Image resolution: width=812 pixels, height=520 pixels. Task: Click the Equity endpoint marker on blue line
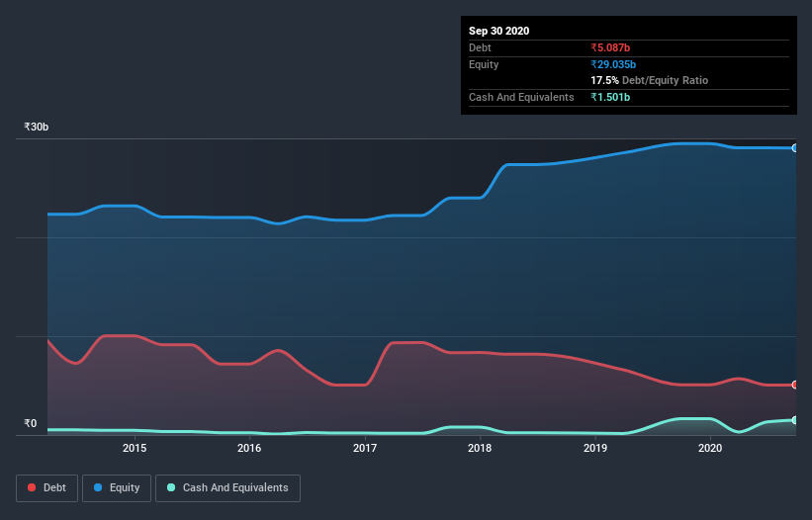(x=795, y=148)
